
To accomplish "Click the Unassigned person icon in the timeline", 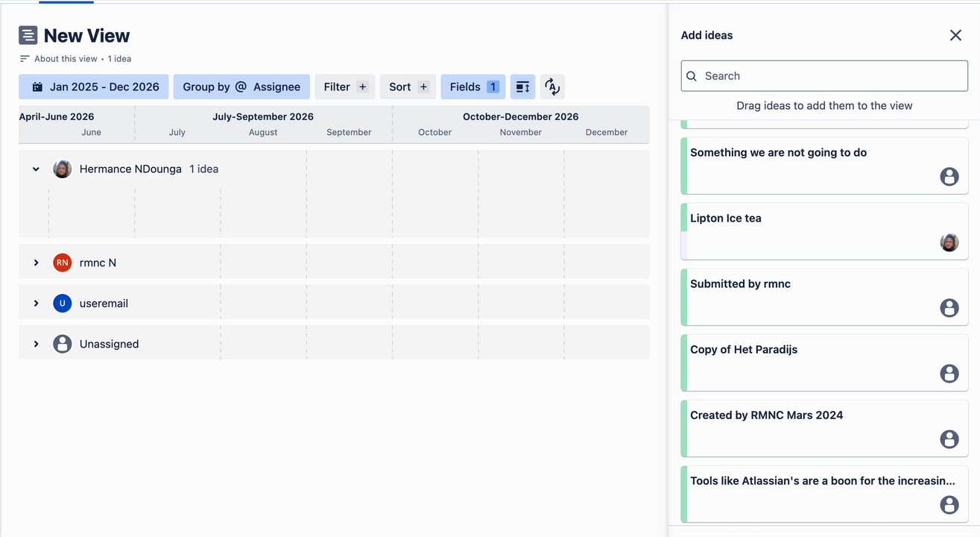I will click(63, 344).
